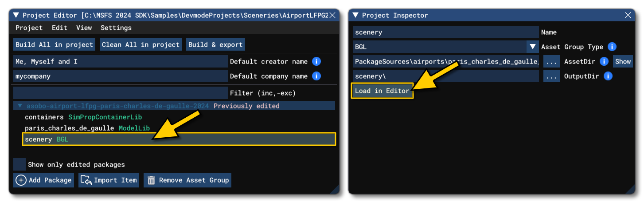
Task: Collapse the asobo-airport-lfpg package tree node
Action: click(x=20, y=106)
